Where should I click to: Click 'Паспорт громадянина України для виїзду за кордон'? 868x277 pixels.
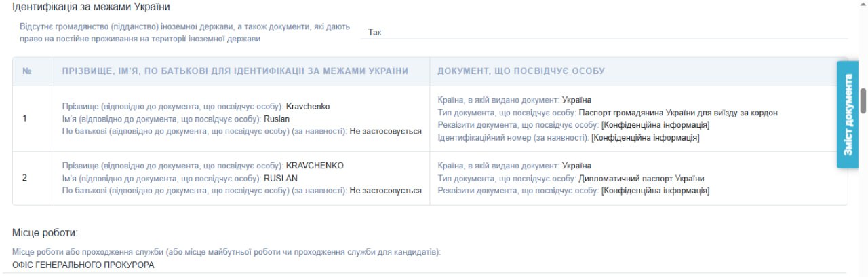(x=678, y=113)
